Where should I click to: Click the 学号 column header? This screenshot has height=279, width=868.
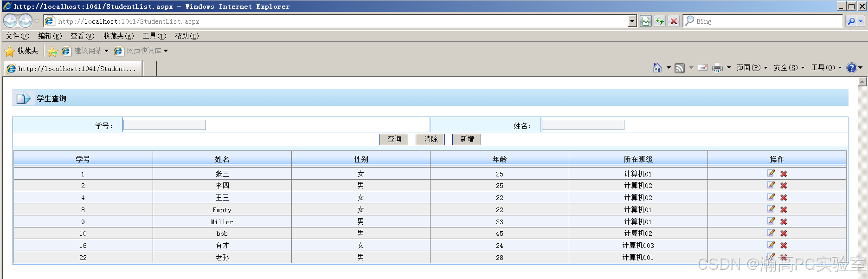pyautogui.click(x=83, y=159)
